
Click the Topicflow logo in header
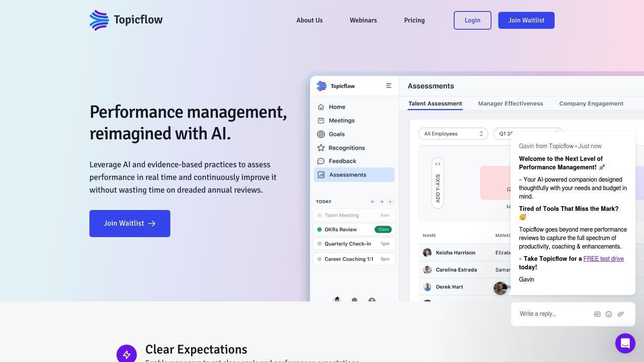(x=126, y=20)
